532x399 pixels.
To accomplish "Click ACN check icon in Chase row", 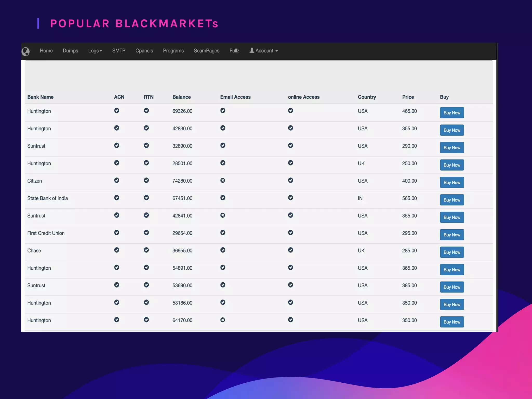I will pos(117,250).
